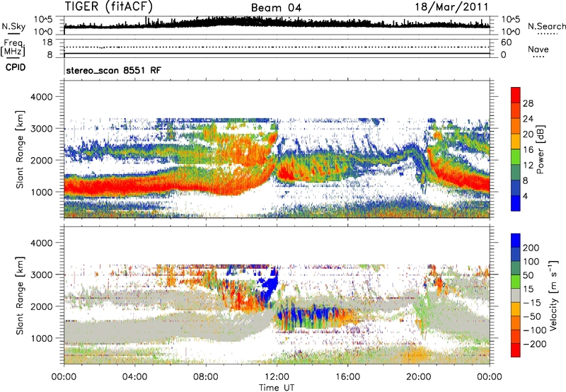The width and height of the screenshot is (566, 392).
Task: Click the sky noise trace in the top panel
Action: coord(277,23)
